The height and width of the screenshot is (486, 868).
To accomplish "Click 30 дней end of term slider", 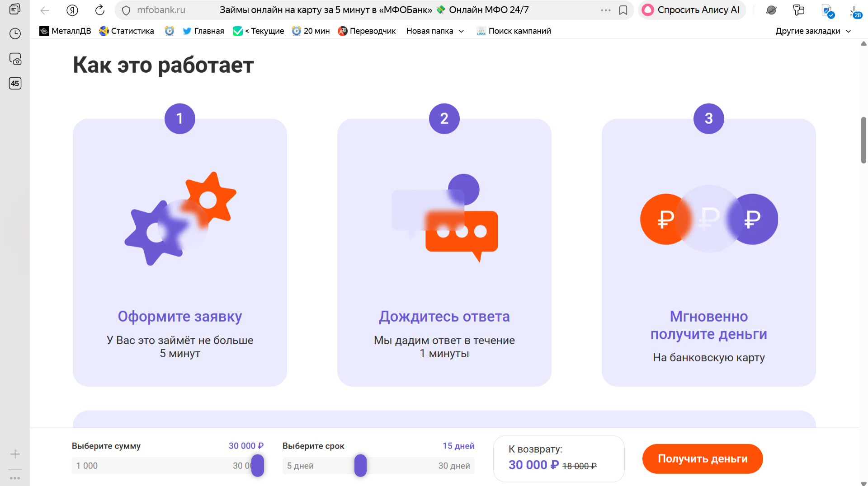I will [454, 466].
